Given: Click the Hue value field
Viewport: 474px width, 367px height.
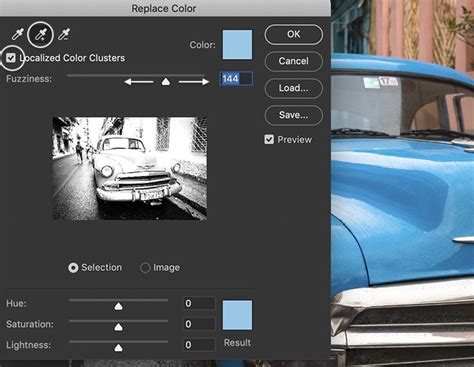Looking at the screenshot, I should [200, 303].
